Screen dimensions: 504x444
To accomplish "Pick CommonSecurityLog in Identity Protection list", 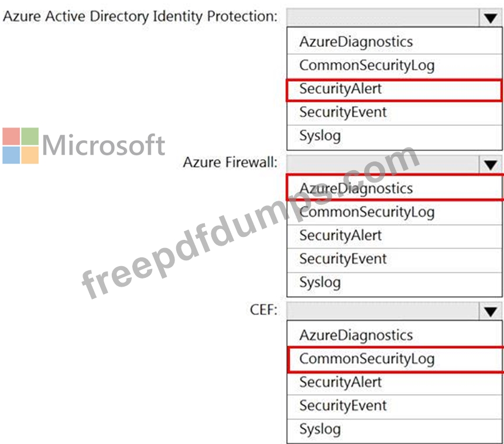I will (x=366, y=65).
